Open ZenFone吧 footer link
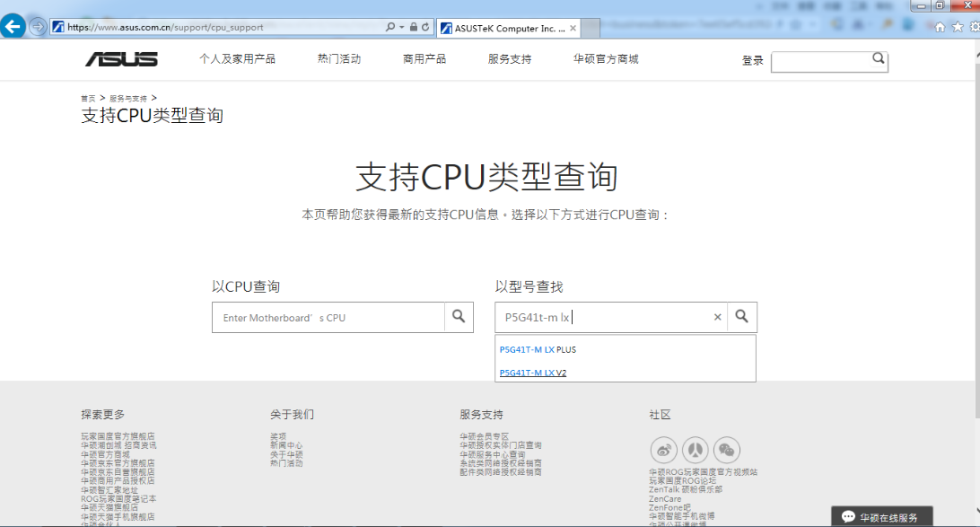 (x=669, y=507)
